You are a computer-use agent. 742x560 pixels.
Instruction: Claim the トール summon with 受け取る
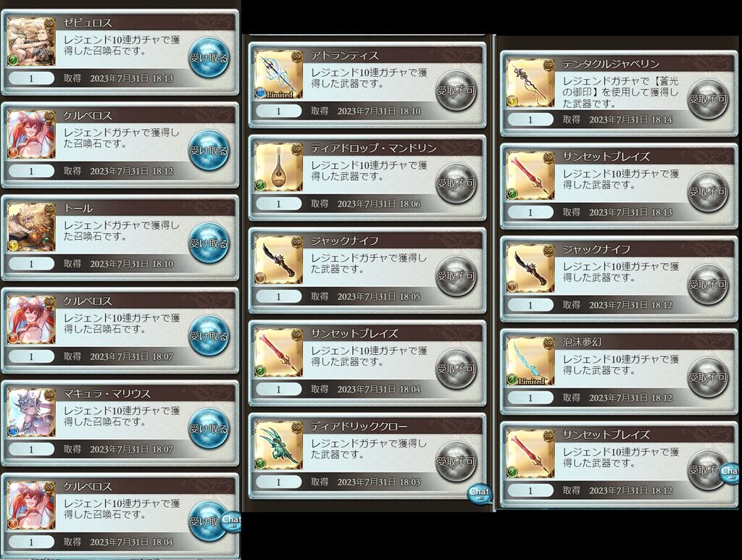(209, 243)
